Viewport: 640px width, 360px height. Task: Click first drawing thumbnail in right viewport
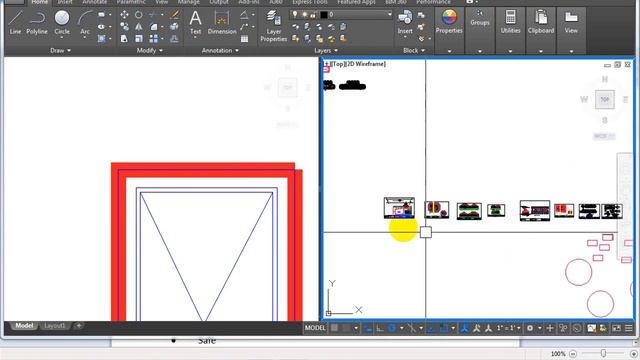pyautogui.click(x=399, y=208)
